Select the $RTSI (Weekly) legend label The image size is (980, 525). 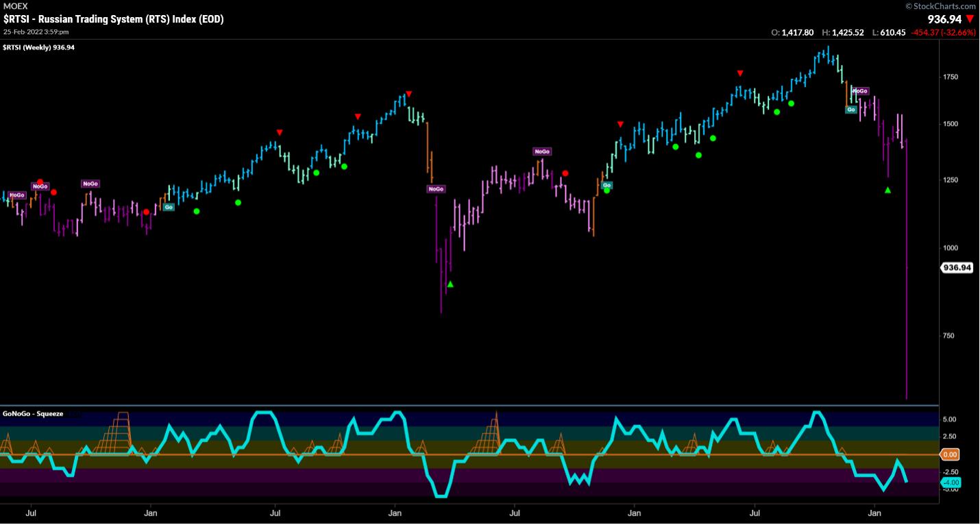[38, 47]
